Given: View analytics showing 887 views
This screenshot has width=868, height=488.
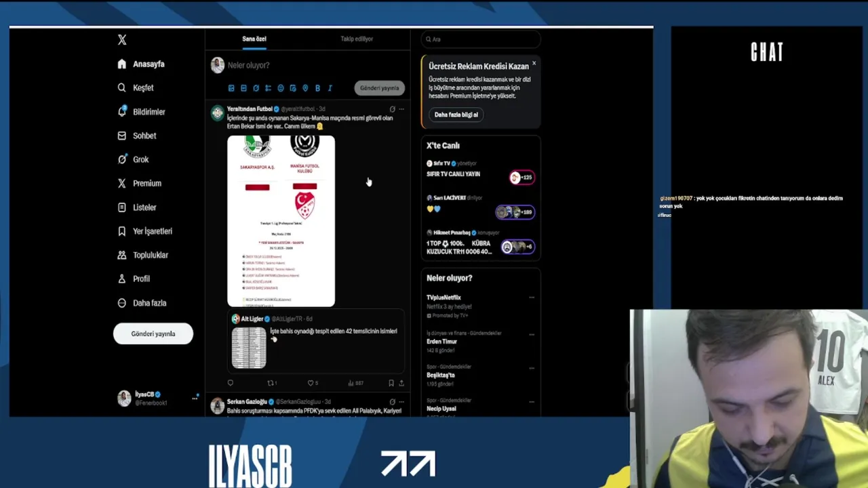Looking at the screenshot, I should point(356,383).
